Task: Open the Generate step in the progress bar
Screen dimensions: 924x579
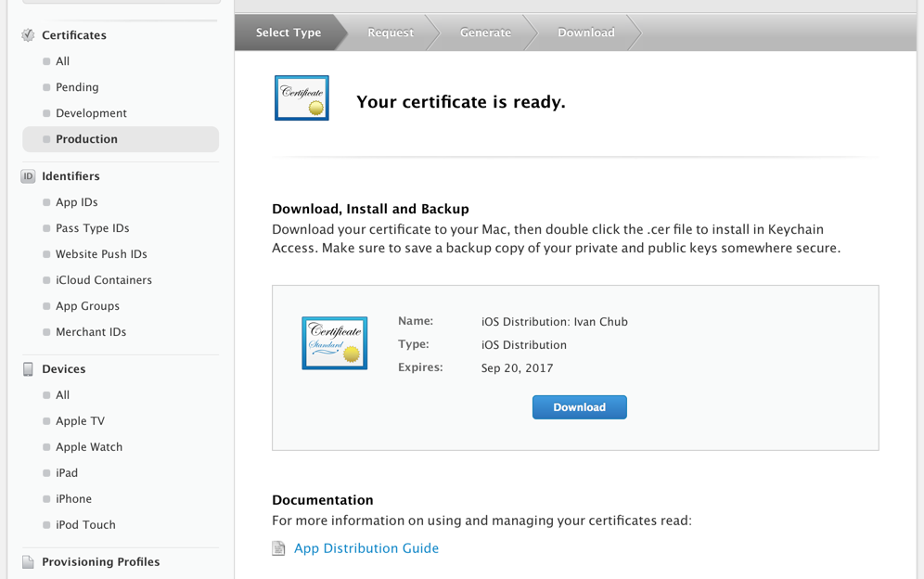Action: tap(485, 32)
